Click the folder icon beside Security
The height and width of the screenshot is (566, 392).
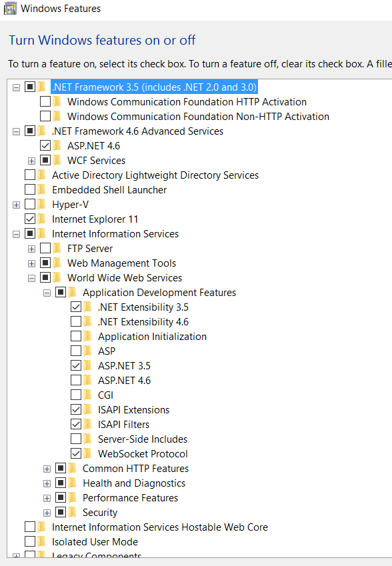tap(73, 513)
